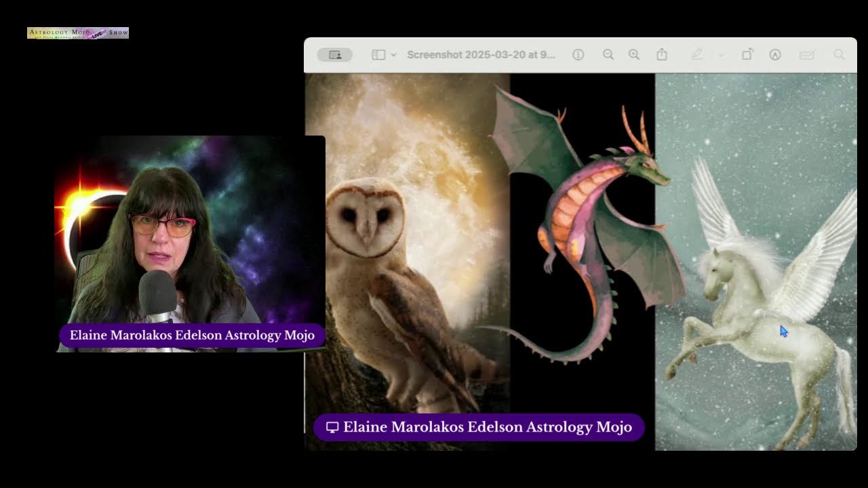The height and width of the screenshot is (488, 868).
Task: Click the form filling toolbar icon
Action: 807,55
